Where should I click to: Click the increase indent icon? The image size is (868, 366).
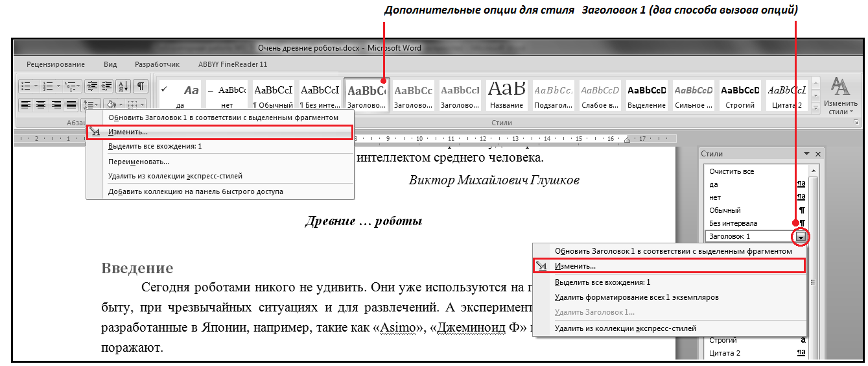tap(107, 86)
